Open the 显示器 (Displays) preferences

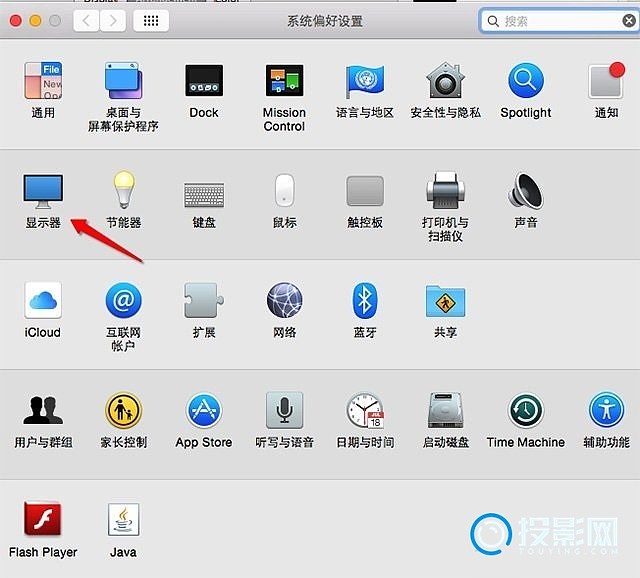click(x=43, y=190)
